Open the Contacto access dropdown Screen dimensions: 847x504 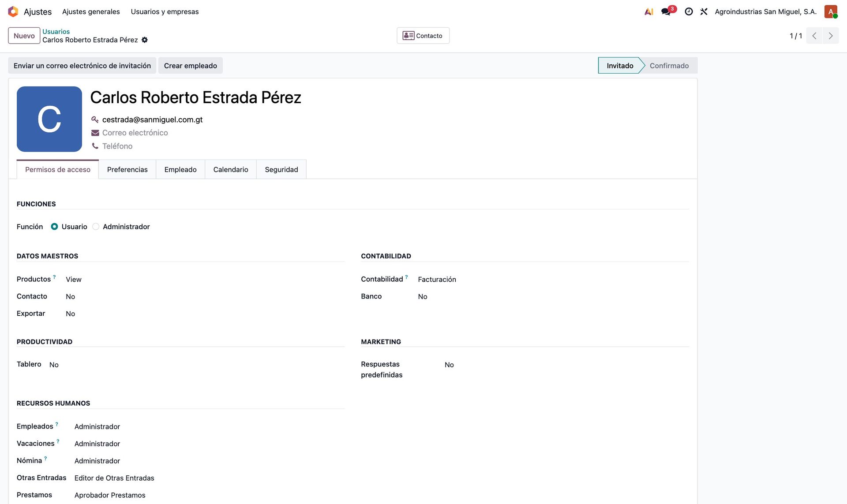[205, 297]
